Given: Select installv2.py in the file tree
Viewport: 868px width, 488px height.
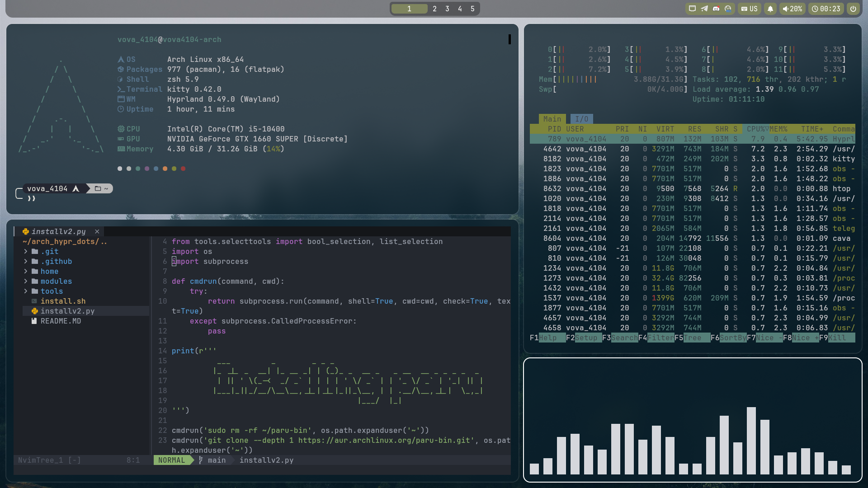Looking at the screenshot, I should tap(67, 311).
